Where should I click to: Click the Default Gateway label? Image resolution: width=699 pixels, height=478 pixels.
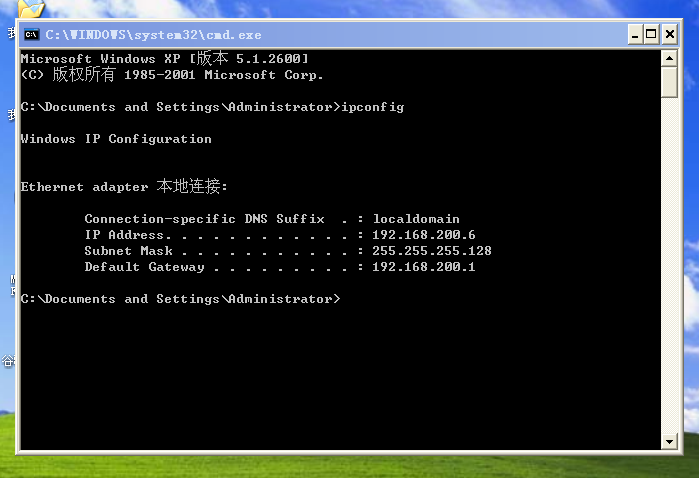tap(144, 267)
